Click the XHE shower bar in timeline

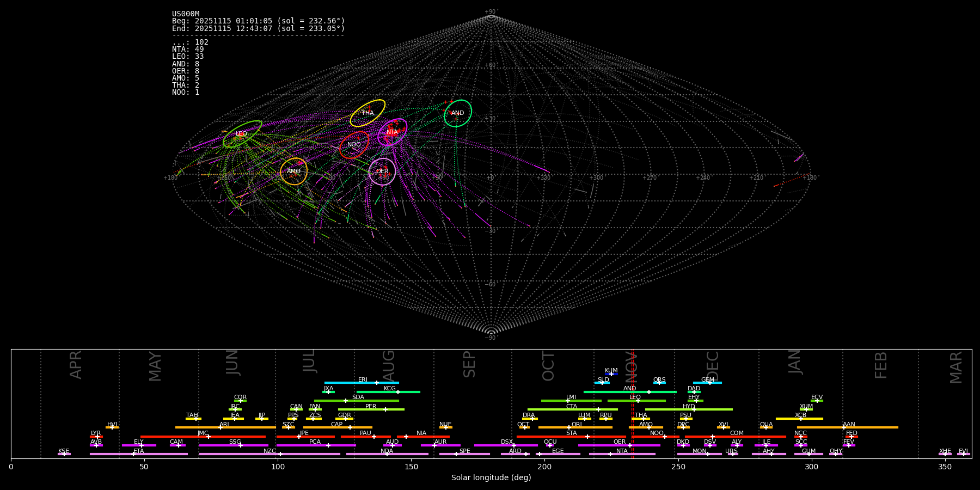(945, 454)
